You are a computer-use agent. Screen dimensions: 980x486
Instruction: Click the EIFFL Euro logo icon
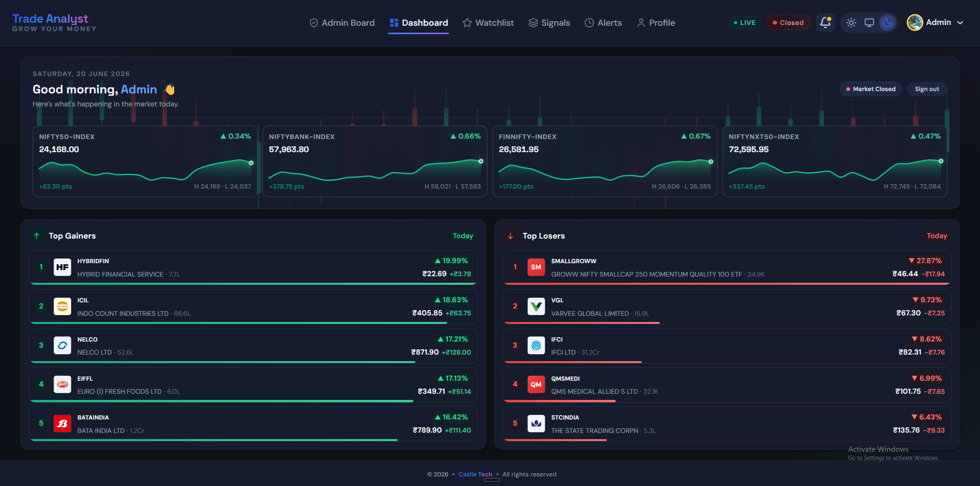click(x=62, y=384)
